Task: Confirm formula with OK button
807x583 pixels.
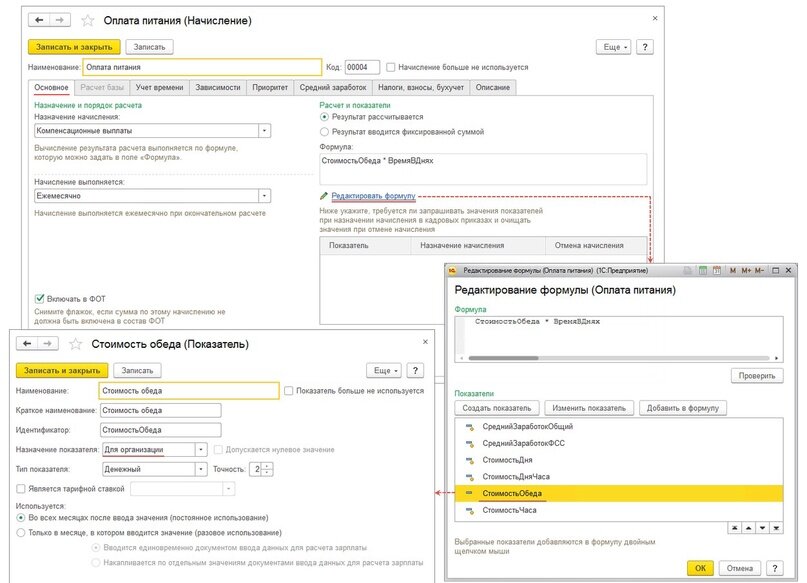Action: click(x=700, y=568)
